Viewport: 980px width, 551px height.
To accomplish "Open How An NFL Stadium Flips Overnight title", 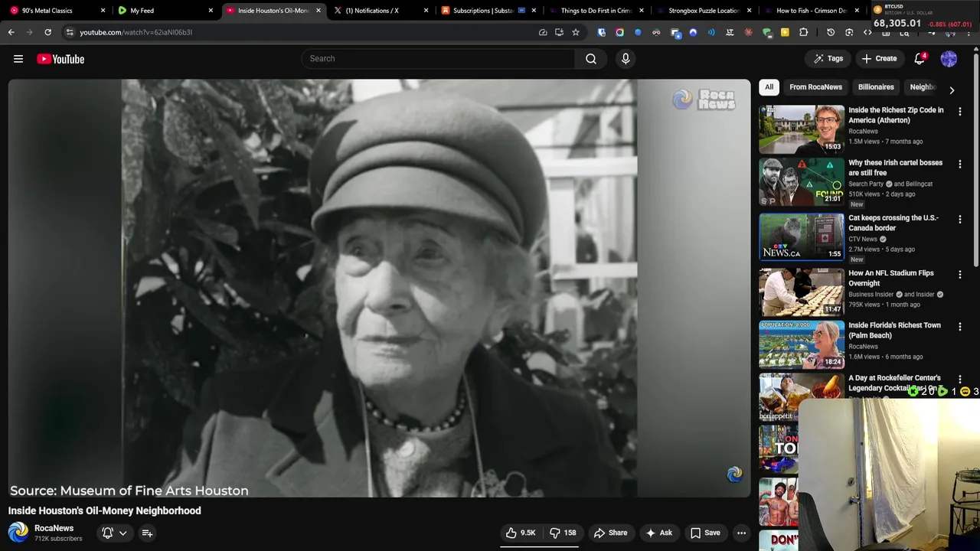I will click(x=891, y=278).
